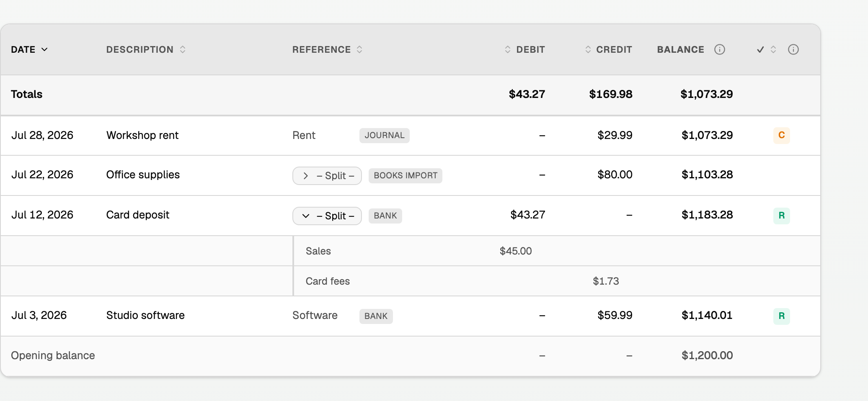This screenshot has height=401, width=868.
Task: Click the $169.98 total credit
Action: [611, 94]
